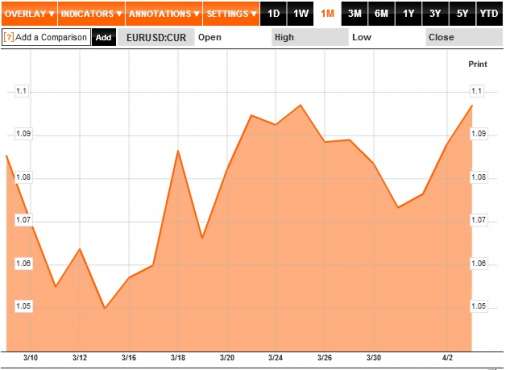Click the Open column label
The height and width of the screenshot is (370, 510).
(210, 37)
